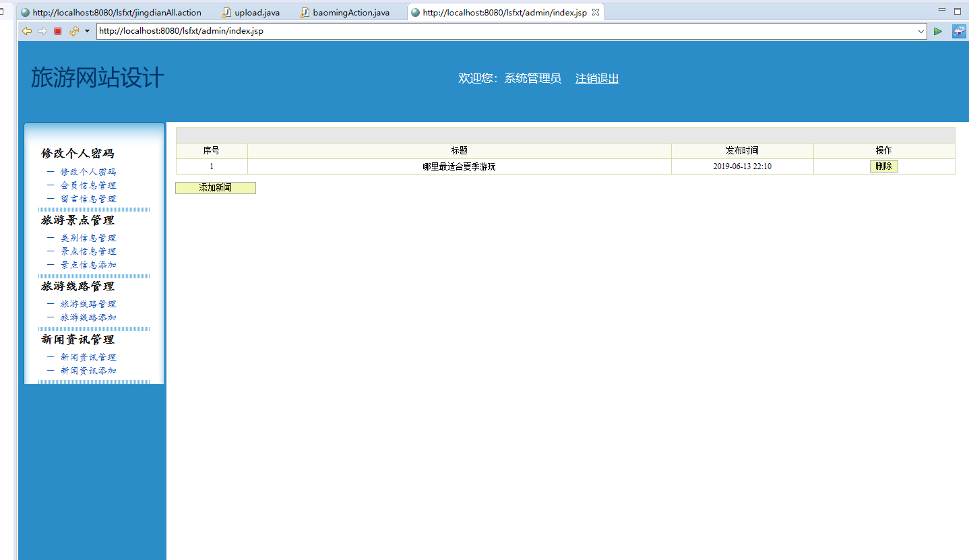The image size is (969, 560).
Task: Open 类别信息管理 in the sidebar
Action: point(88,238)
